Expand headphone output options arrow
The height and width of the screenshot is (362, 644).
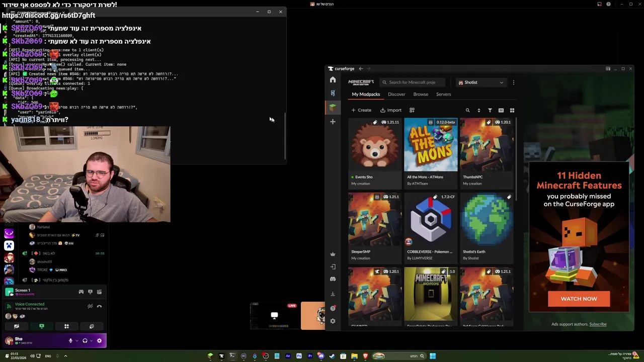click(x=91, y=341)
